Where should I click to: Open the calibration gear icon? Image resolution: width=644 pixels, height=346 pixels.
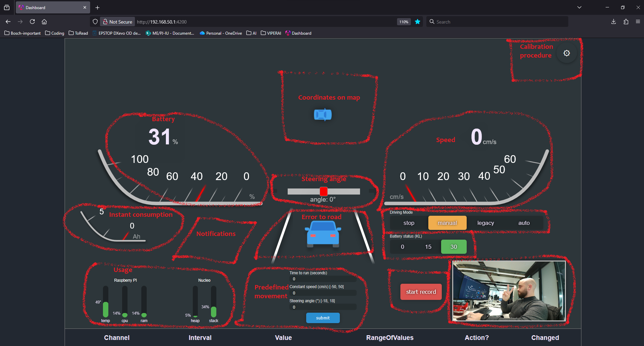(x=567, y=53)
